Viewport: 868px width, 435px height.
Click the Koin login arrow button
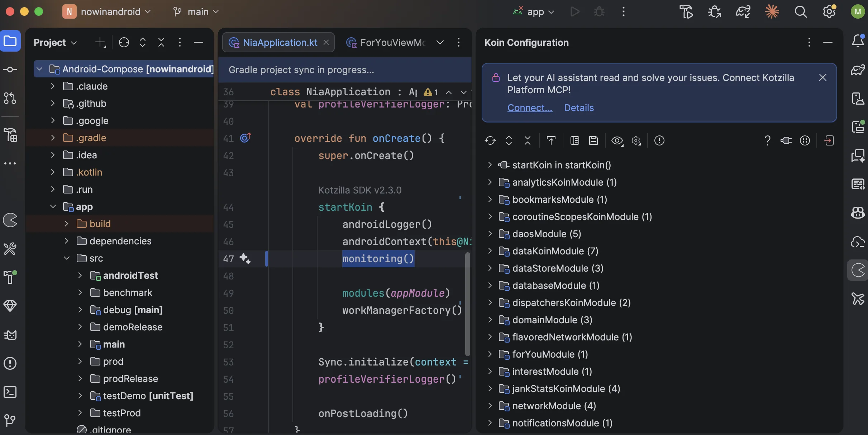[829, 140]
